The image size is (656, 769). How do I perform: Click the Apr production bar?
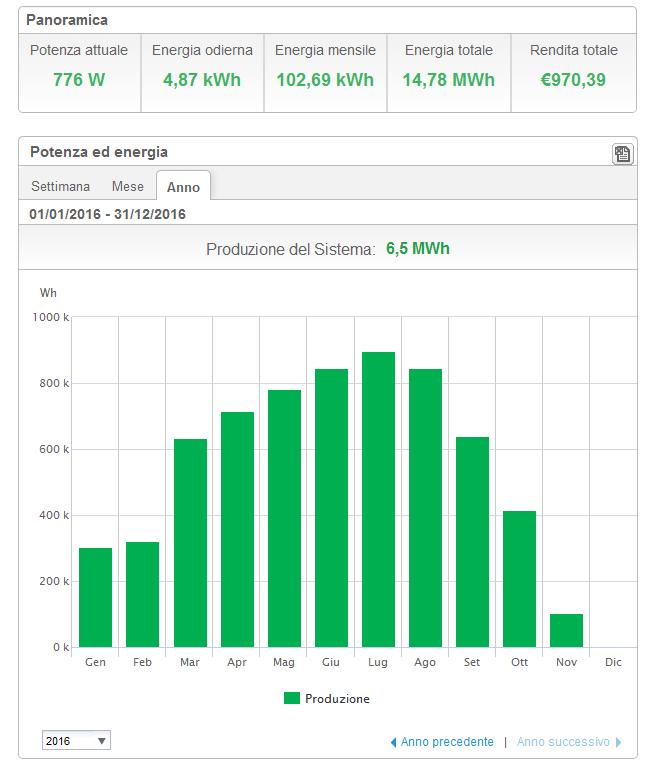point(237,530)
